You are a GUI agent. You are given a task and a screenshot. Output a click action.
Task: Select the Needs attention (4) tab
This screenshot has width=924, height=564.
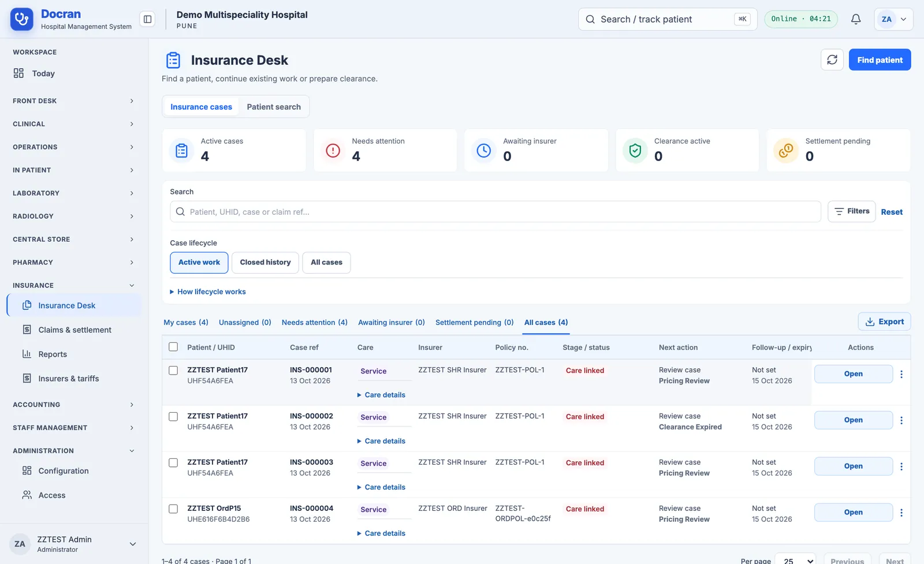pyautogui.click(x=315, y=322)
